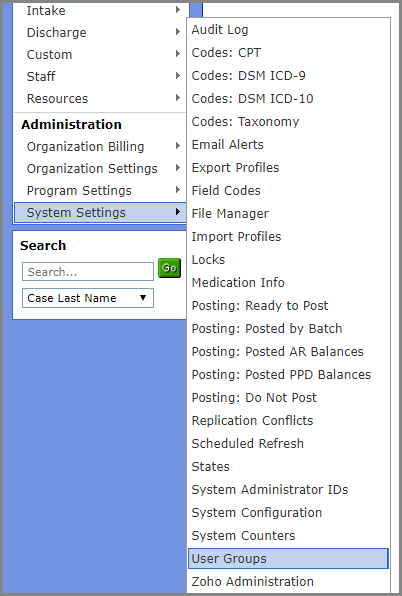Open Program Settings menu item

tap(100, 191)
